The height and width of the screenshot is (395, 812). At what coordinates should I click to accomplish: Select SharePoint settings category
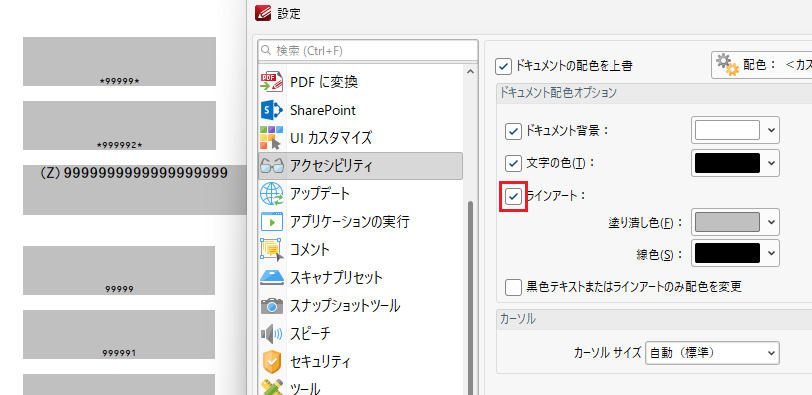[360, 110]
